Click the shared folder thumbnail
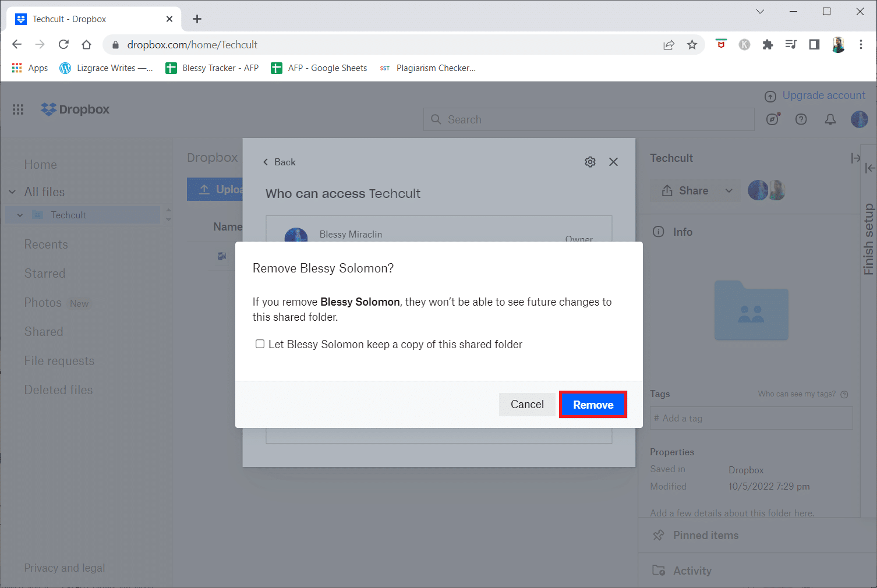The height and width of the screenshot is (588, 877). tap(751, 310)
